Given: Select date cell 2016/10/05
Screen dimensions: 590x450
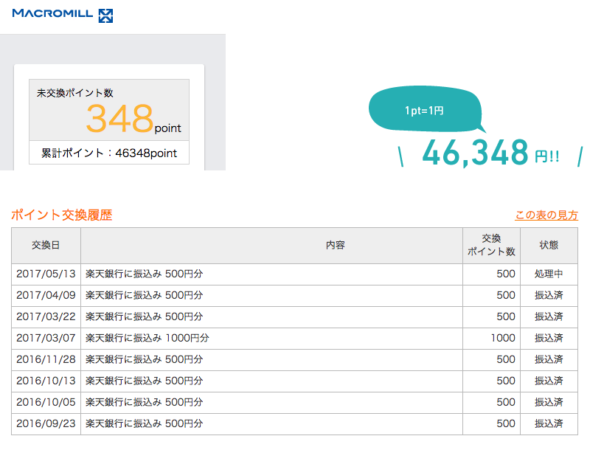Looking at the screenshot, I should (x=46, y=403).
